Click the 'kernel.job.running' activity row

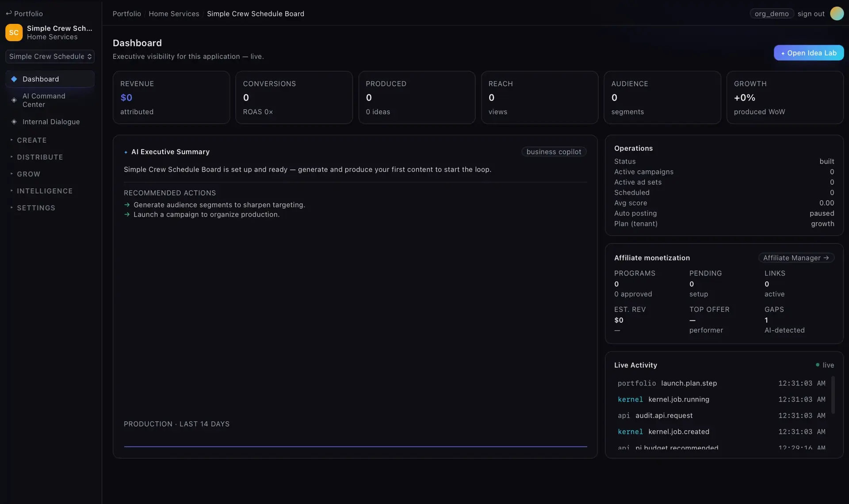click(721, 399)
